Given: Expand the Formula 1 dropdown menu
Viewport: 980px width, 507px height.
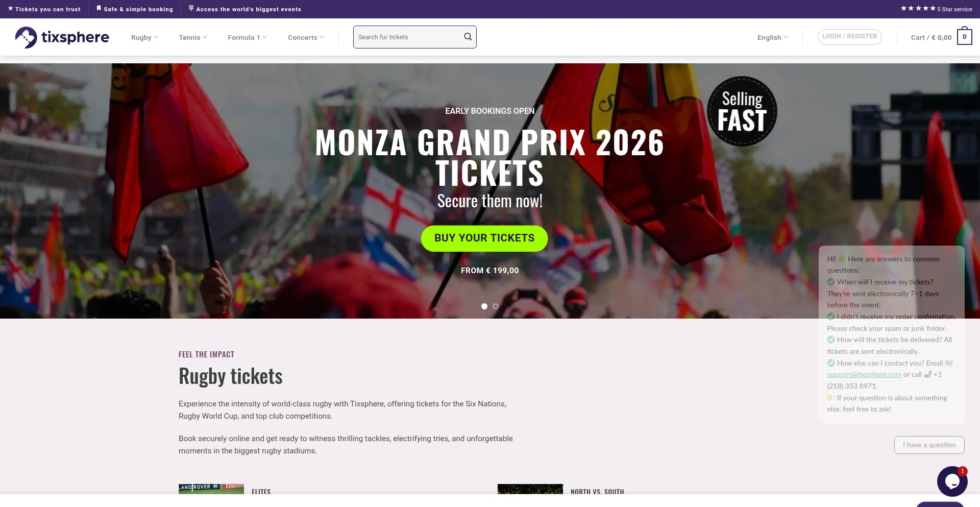Looking at the screenshot, I should pos(247,37).
